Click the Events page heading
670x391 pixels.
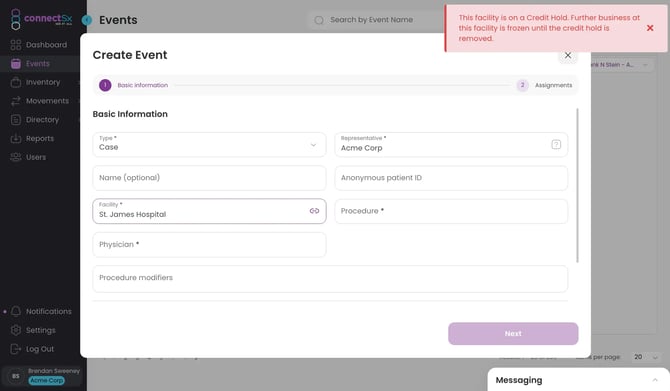click(x=118, y=20)
